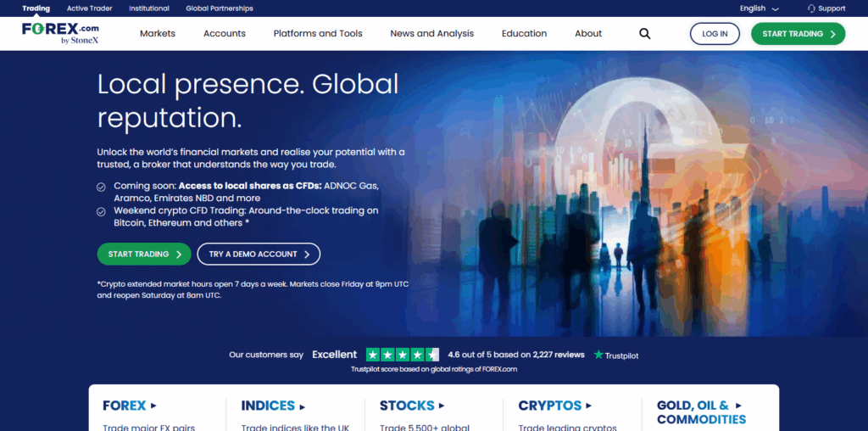Click the arrow beside Gold, Oil & Commodities
Image resolution: width=868 pixels, height=431 pixels.
coord(738,406)
